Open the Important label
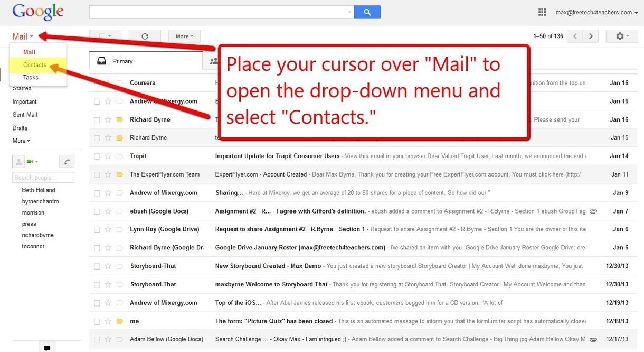Viewport: 644px width, 352px height. 25,101
